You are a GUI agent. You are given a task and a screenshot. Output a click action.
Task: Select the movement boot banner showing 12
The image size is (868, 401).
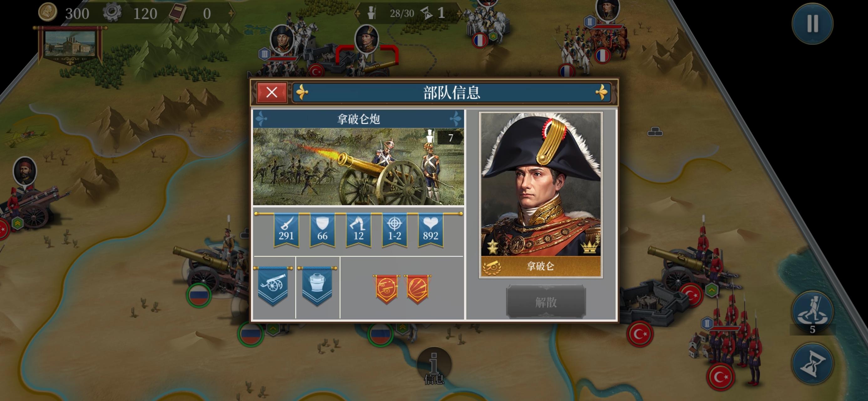pyautogui.click(x=358, y=230)
